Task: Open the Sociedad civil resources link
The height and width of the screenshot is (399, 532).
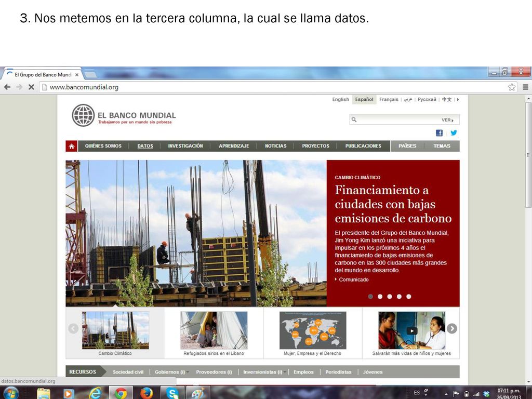Action: pos(128,372)
